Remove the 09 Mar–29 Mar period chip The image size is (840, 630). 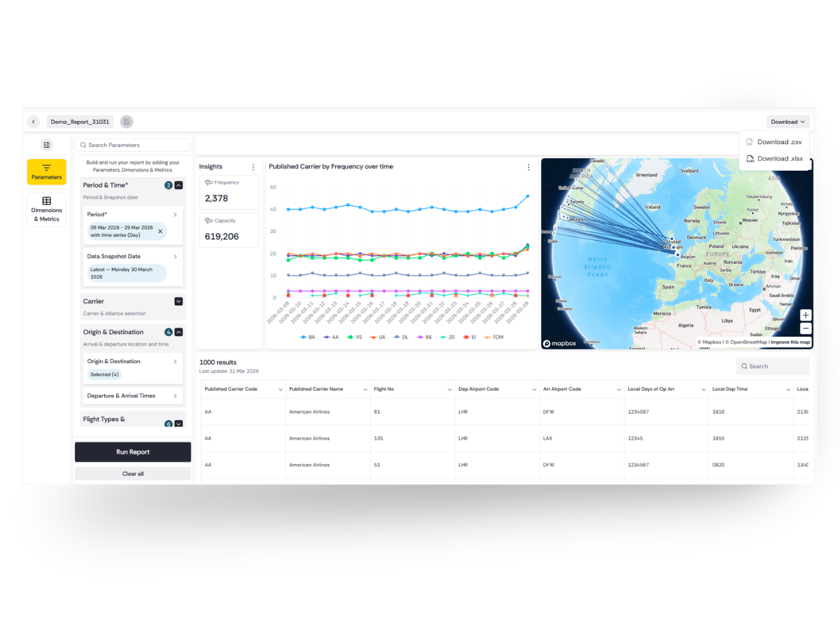click(160, 231)
